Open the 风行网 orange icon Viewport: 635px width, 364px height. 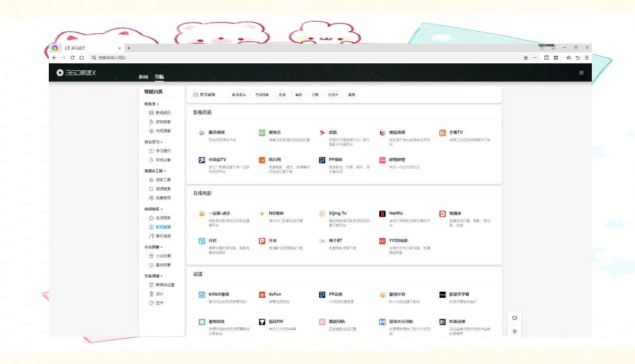point(262,160)
